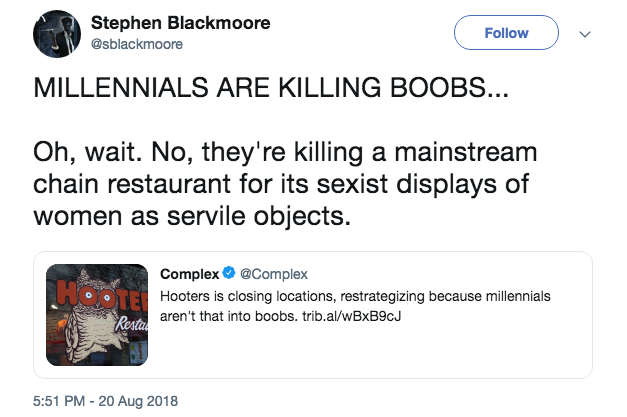Click the blue verified badge beside Complex
The image size is (627, 417).
[x=230, y=275]
